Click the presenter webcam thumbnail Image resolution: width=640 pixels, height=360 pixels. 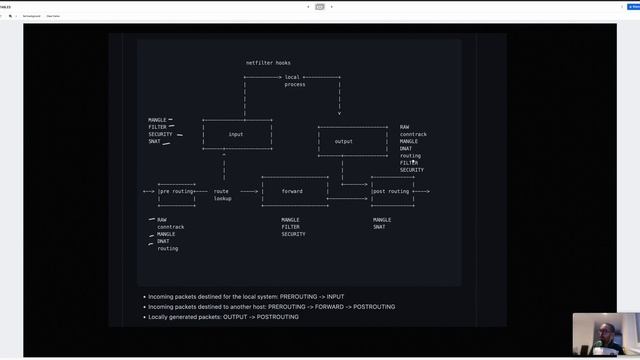pyautogui.click(x=606, y=334)
